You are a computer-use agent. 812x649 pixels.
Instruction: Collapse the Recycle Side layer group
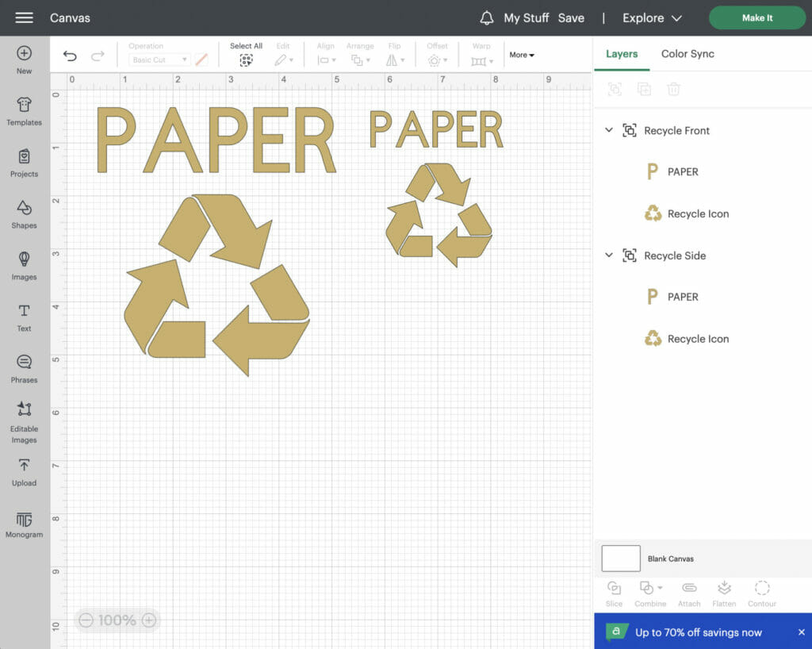(x=609, y=255)
